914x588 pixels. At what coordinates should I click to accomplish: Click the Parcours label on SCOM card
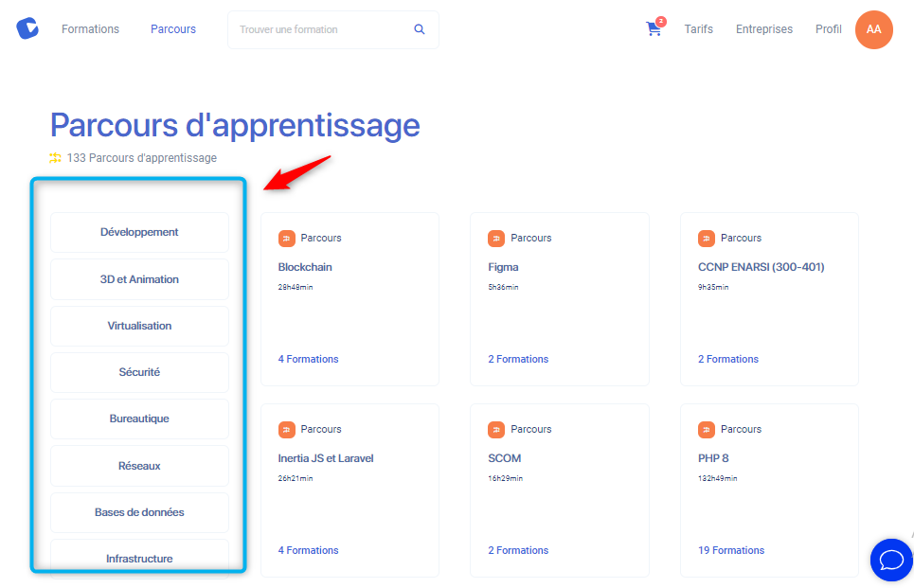530,429
